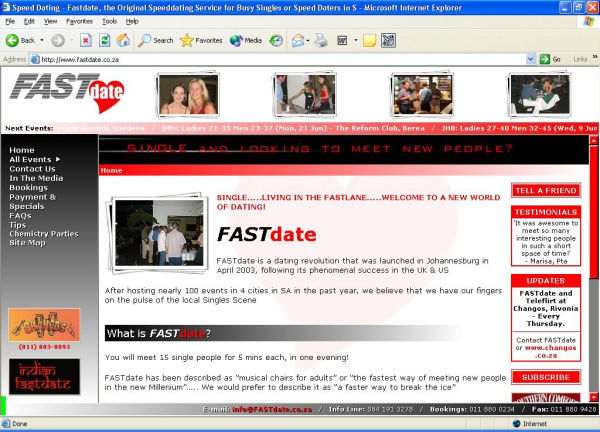
Task: Open the Media pane
Action: pyautogui.click(x=246, y=40)
